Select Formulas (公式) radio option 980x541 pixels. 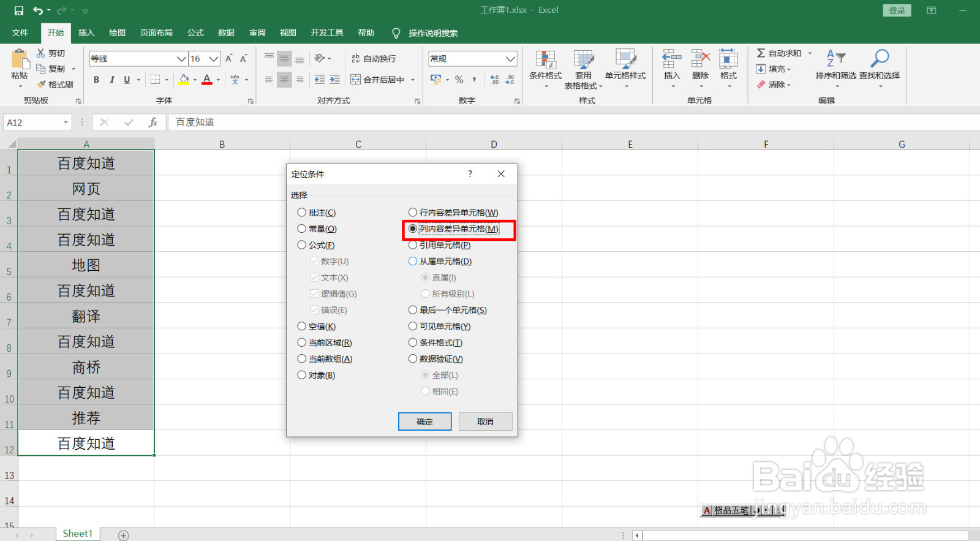302,245
